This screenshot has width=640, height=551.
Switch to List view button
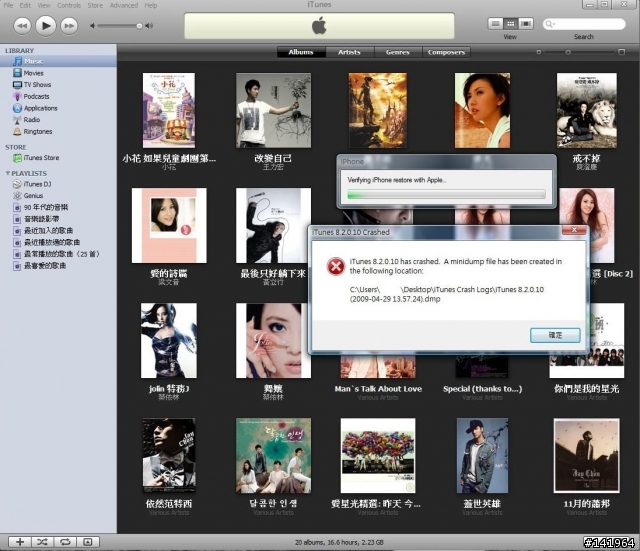pyautogui.click(x=496, y=24)
